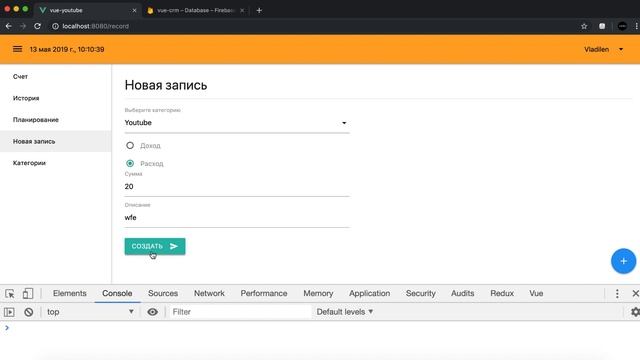Go back in browser history
Viewport: 640px width, 360px height.
point(9,26)
